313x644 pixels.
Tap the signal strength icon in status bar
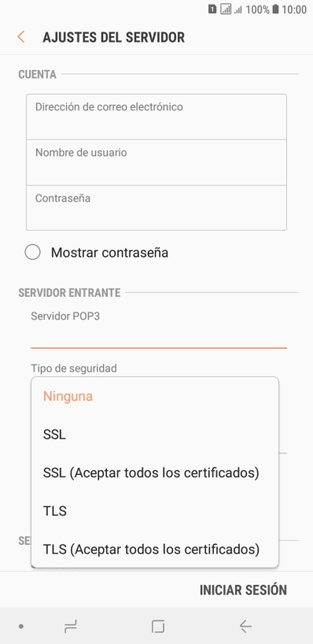[226, 9]
